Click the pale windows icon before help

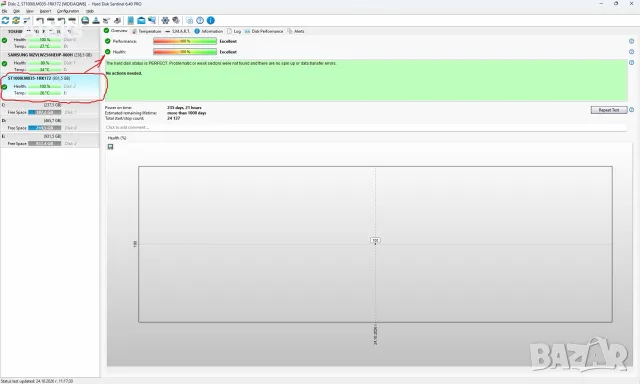(189, 20)
